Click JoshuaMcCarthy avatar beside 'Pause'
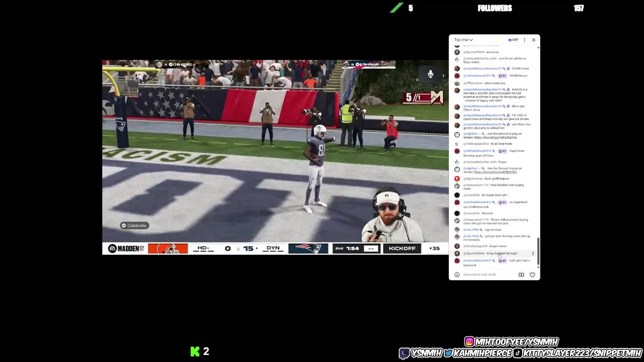 [457, 162]
